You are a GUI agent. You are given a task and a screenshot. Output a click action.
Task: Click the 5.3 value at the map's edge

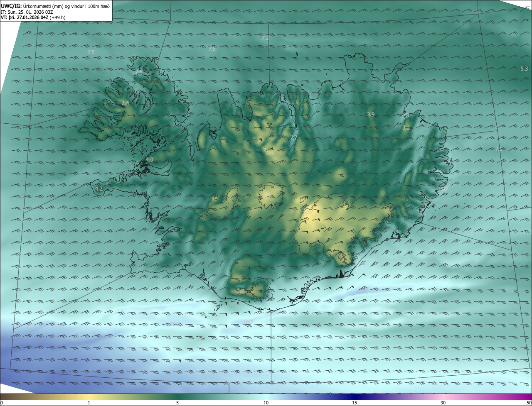524,68
